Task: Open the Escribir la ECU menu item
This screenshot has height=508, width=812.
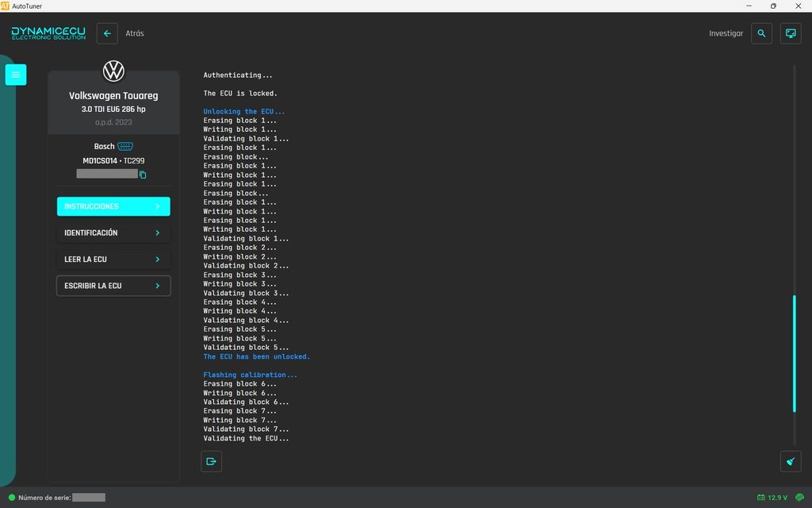Action: pos(113,286)
